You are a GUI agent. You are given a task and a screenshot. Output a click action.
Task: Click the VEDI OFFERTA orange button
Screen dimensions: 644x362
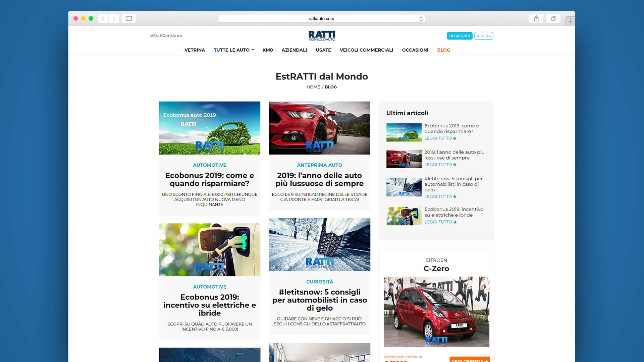coord(470,360)
